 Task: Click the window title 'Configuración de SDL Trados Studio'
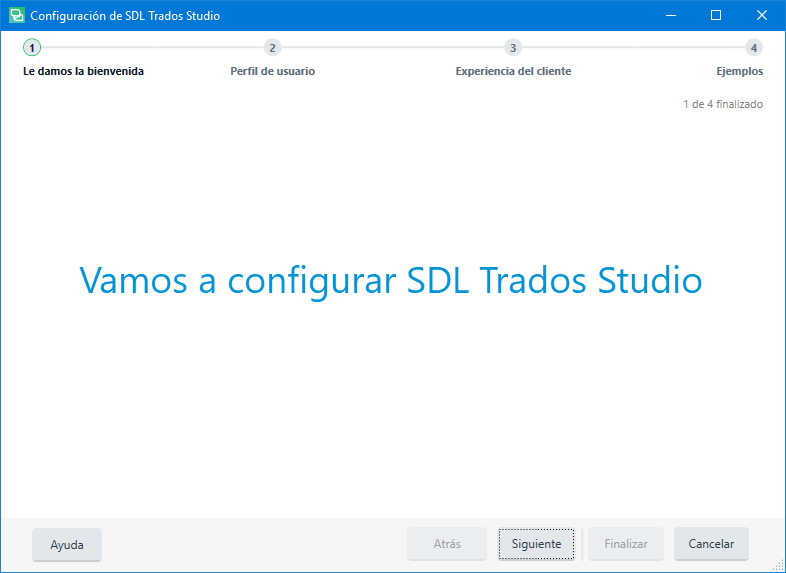point(125,16)
